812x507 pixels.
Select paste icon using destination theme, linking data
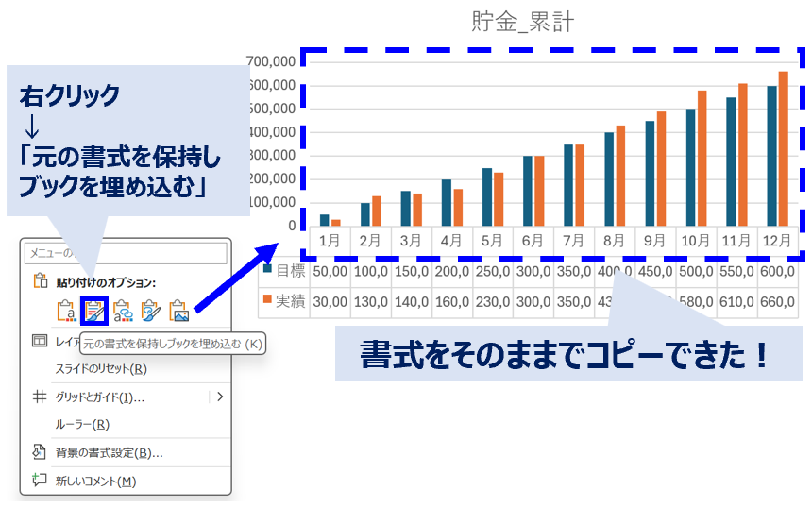pyautogui.click(x=123, y=311)
